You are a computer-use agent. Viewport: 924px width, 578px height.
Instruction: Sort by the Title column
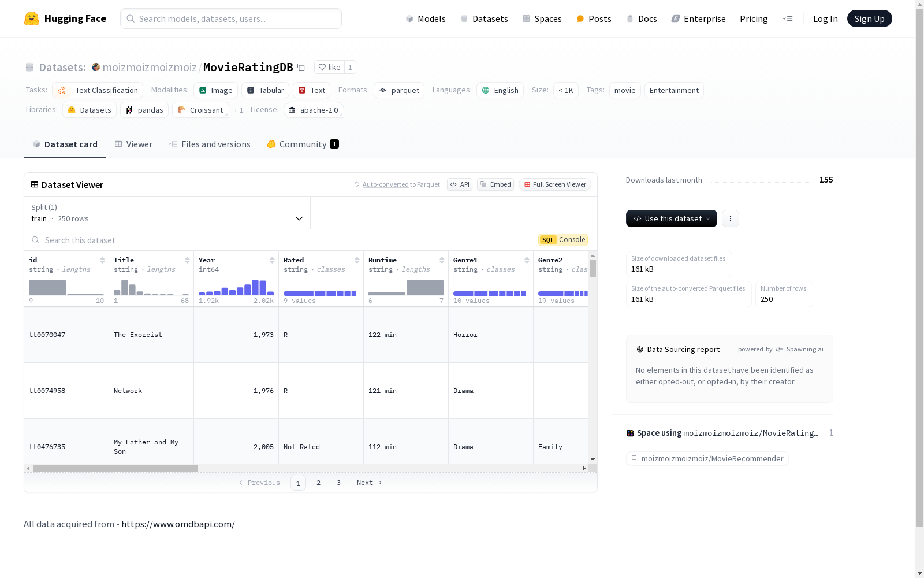(187, 260)
